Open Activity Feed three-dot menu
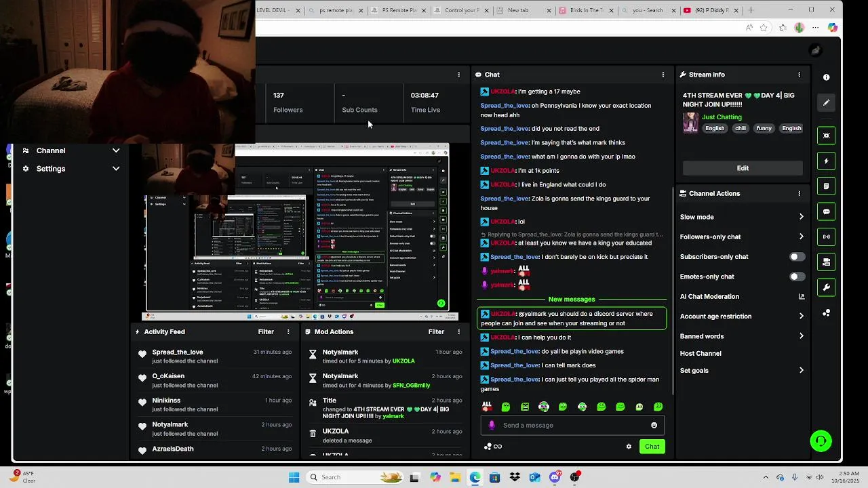This screenshot has height=488, width=868. [288, 332]
